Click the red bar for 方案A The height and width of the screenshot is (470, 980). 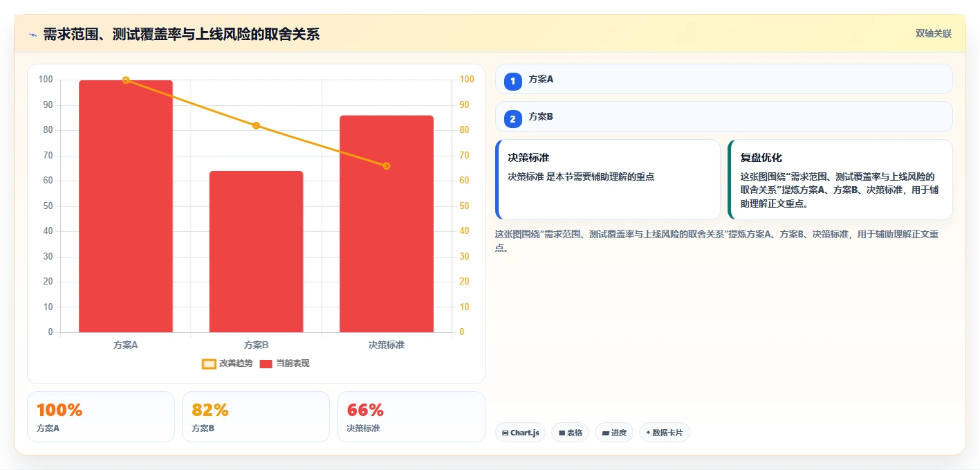[126, 206]
